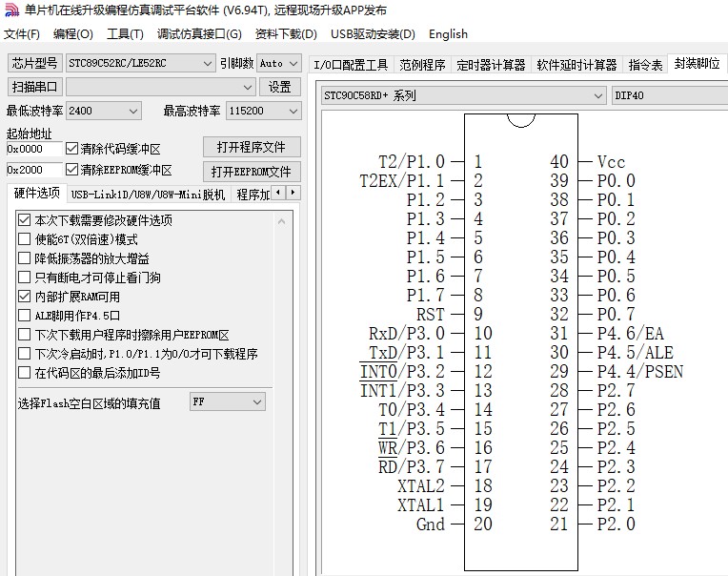Click the 0x2000 start address field

point(34,170)
